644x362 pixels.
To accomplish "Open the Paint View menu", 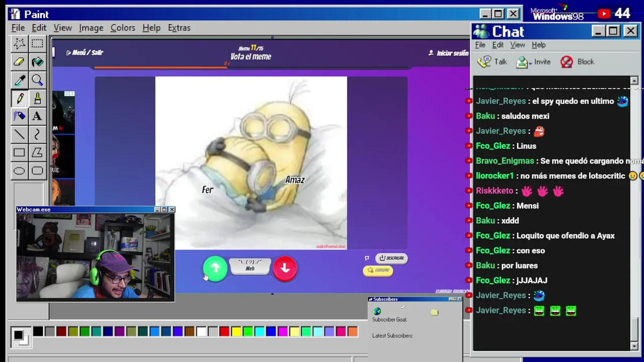I will (63, 28).
